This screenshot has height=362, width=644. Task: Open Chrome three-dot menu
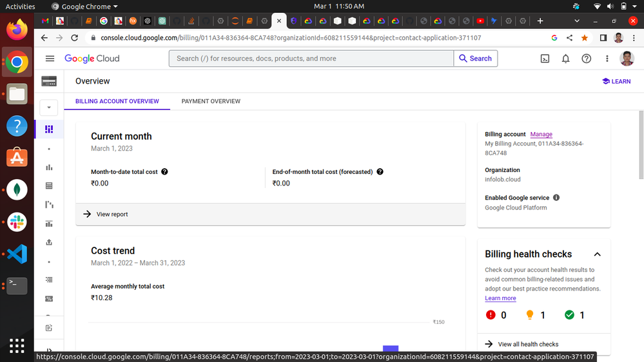pos(634,38)
